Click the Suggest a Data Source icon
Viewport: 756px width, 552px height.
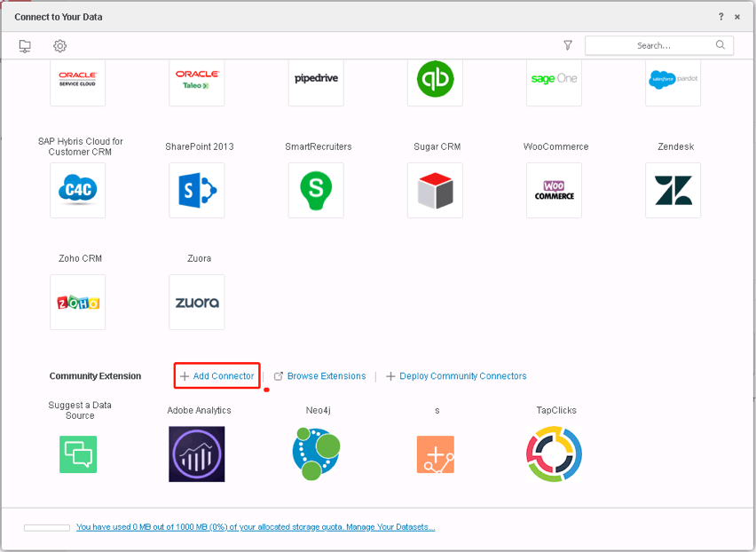[78, 453]
